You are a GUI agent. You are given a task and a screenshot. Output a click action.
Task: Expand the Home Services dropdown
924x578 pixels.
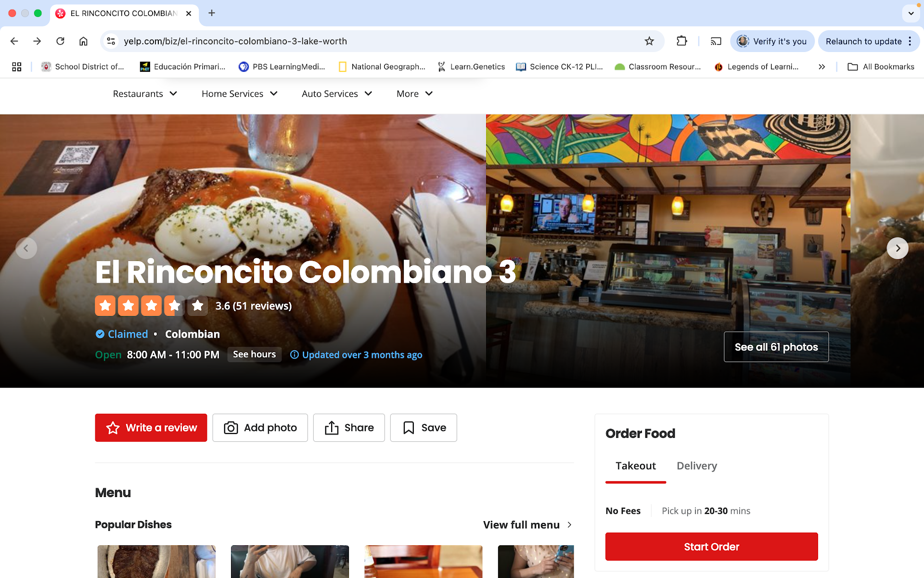pyautogui.click(x=239, y=93)
